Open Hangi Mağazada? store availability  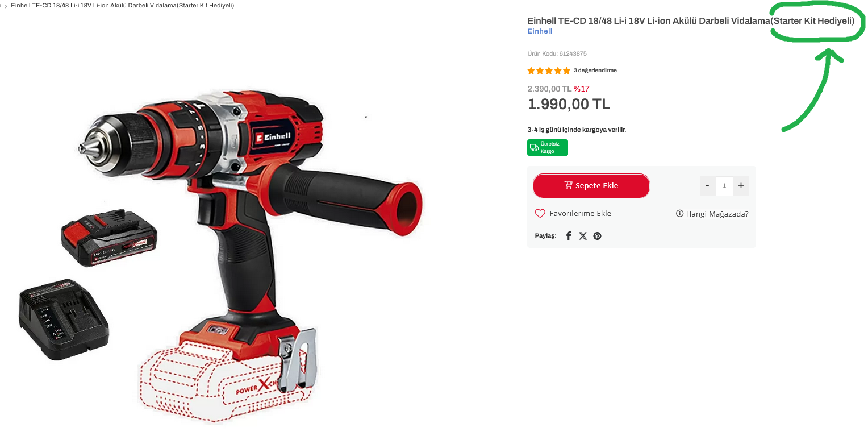point(717,214)
